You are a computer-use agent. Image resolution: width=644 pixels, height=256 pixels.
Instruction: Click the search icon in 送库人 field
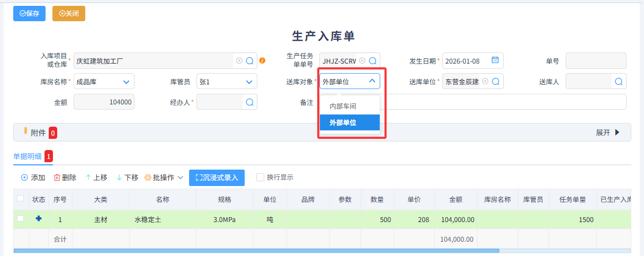[x=619, y=82]
